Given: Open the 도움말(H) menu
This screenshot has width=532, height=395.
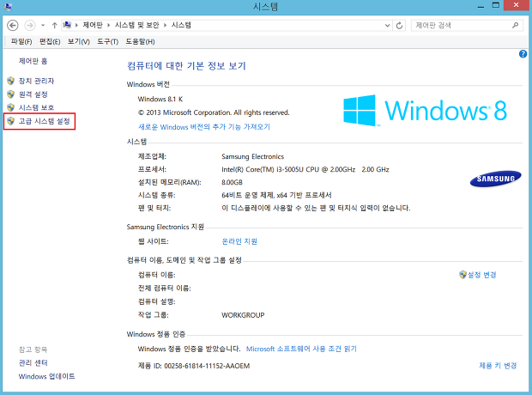Looking at the screenshot, I should click(x=140, y=41).
